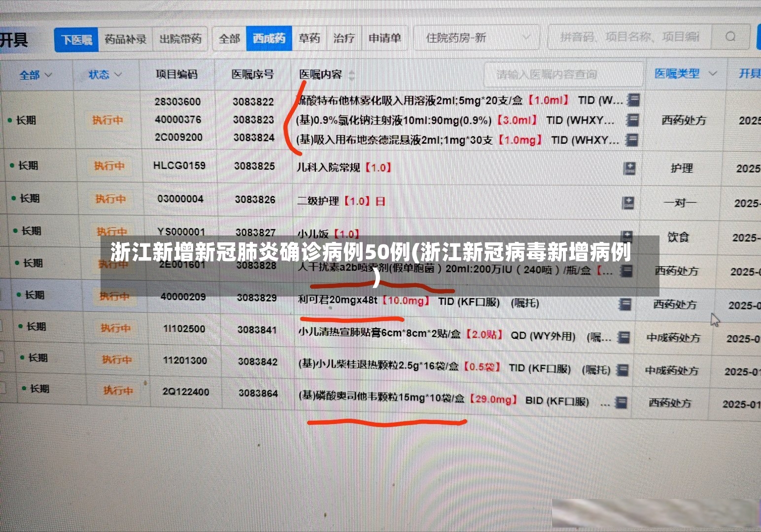Expand the 医嘱类型 column filter dropdown
The height and width of the screenshot is (532, 761).
[x=686, y=74]
